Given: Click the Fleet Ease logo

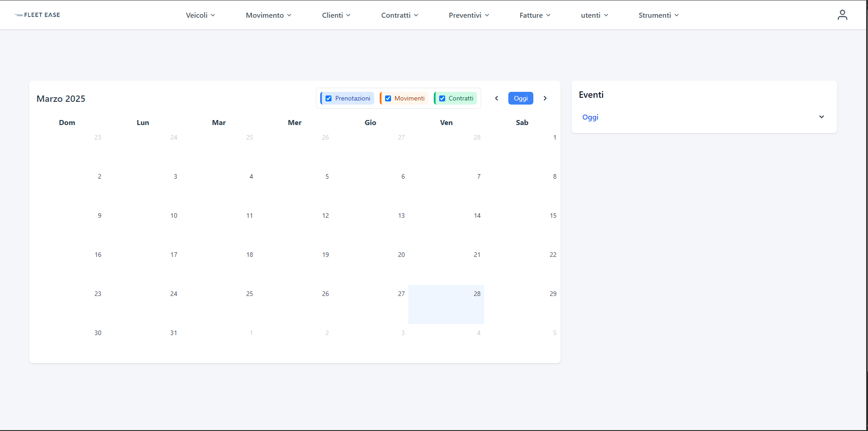Looking at the screenshot, I should (38, 15).
